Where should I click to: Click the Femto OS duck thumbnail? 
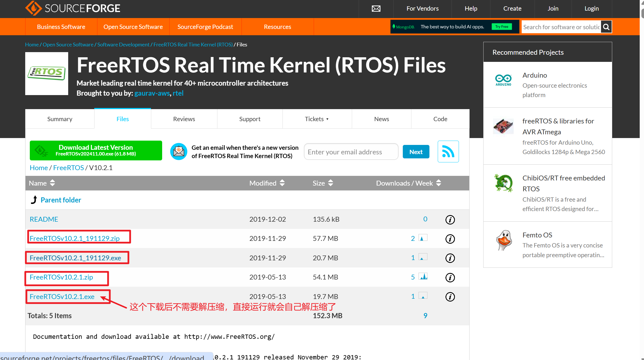[503, 240]
